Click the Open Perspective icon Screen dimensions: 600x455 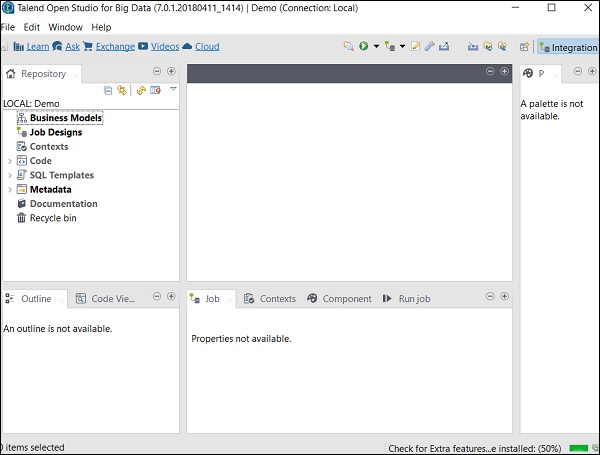(524, 47)
